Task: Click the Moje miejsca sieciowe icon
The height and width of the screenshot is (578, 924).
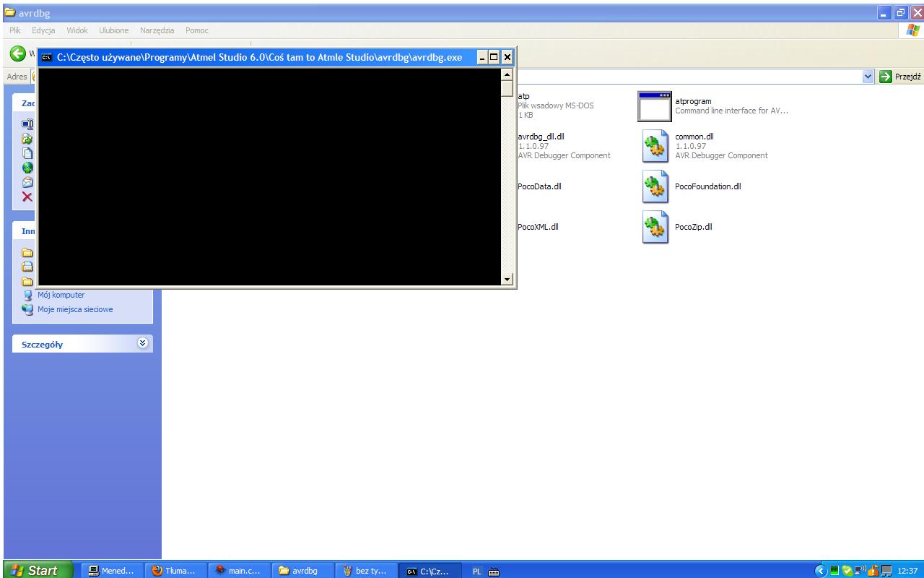Action: pyautogui.click(x=27, y=309)
